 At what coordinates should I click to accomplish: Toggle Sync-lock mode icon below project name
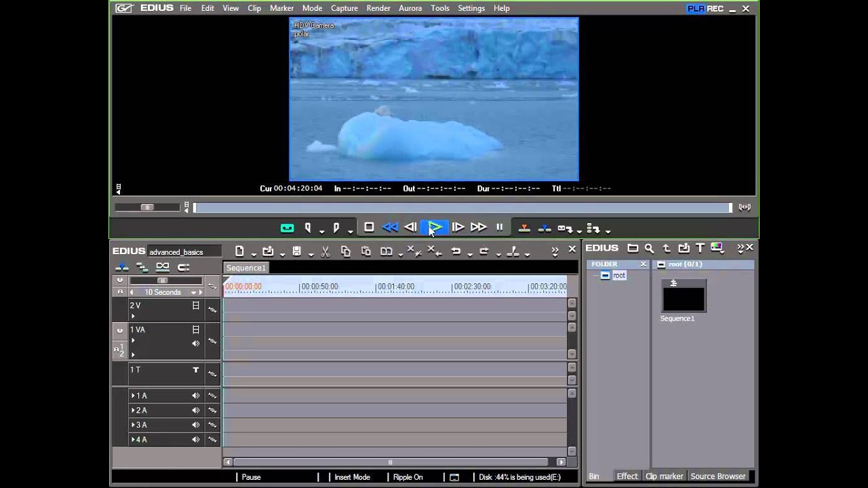[x=142, y=267]
